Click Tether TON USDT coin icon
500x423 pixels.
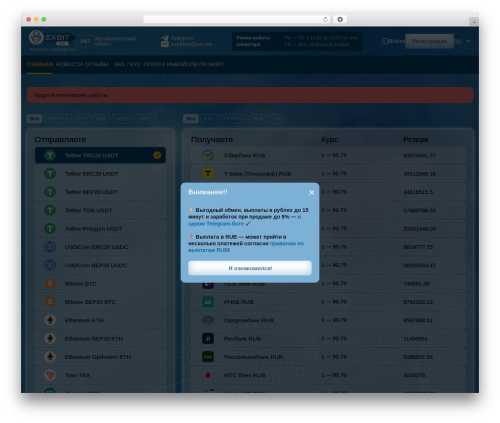(50, 210)
